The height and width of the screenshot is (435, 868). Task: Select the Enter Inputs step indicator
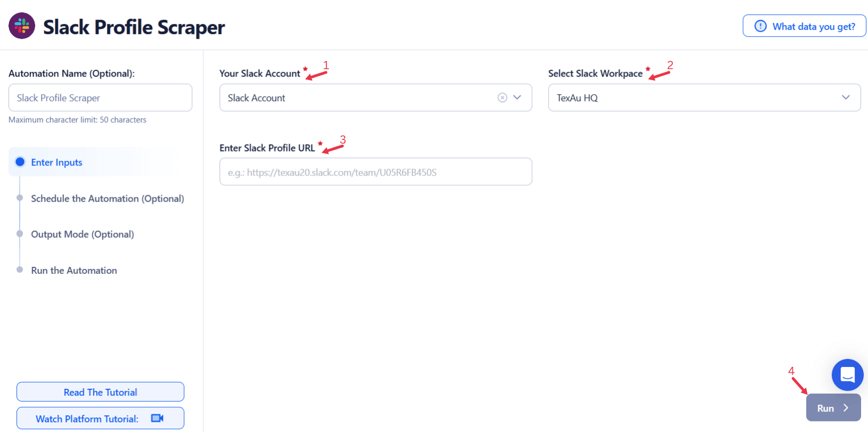(x=20, y=162)
